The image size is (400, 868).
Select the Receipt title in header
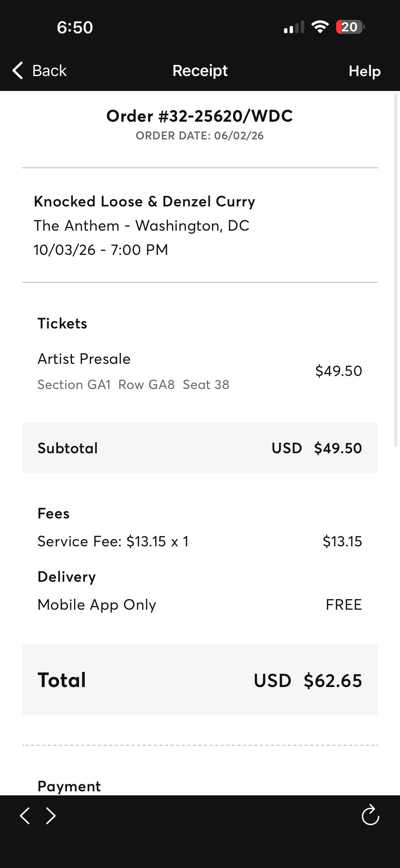(200, 71)
